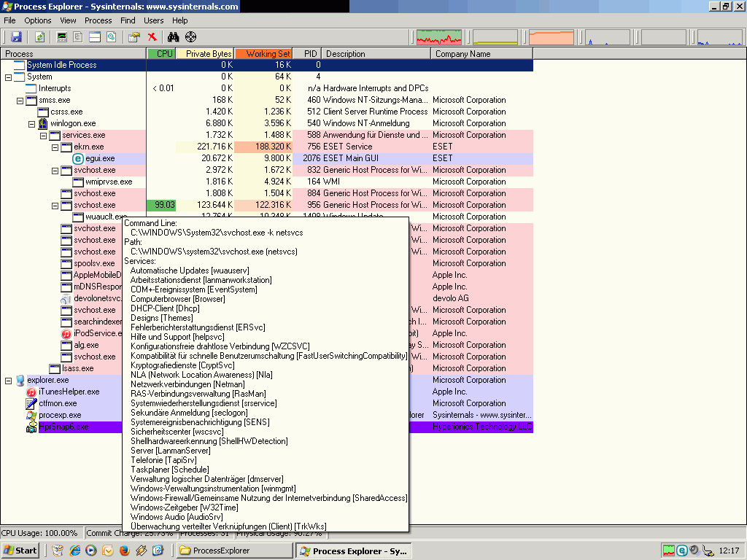Collapse the System process node

(8, 77)
